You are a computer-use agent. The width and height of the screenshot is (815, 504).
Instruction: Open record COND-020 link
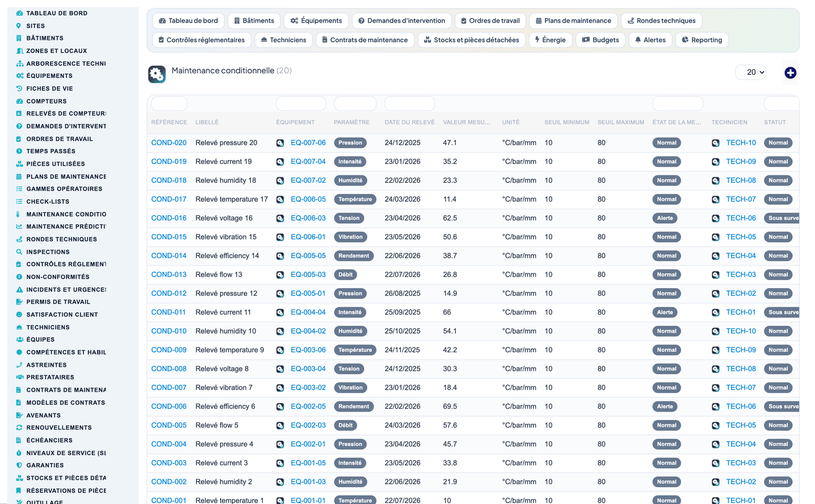[x=169, y=143]
